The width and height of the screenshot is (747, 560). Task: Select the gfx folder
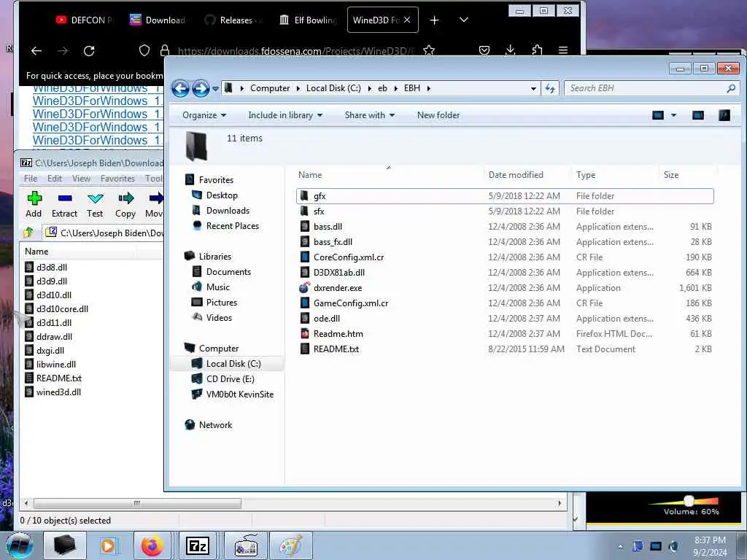pyautogui.click(x=505, y=195)
